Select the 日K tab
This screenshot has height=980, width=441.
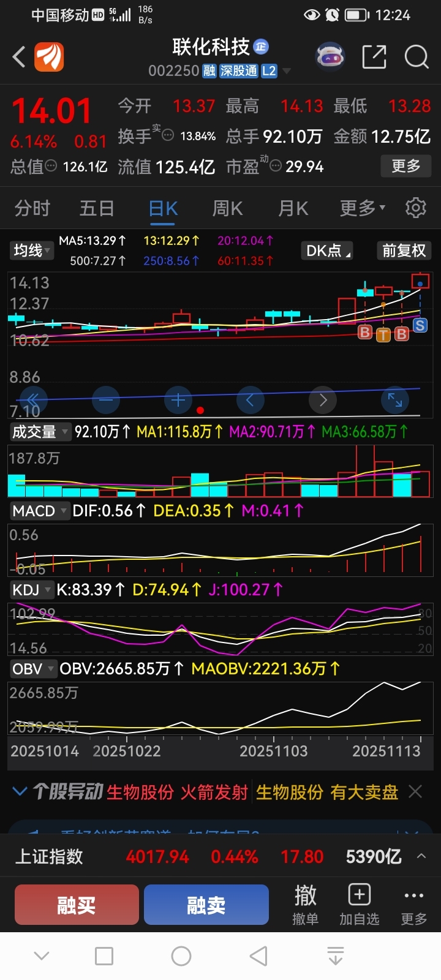pyautogui.click(x=163, y=208)
